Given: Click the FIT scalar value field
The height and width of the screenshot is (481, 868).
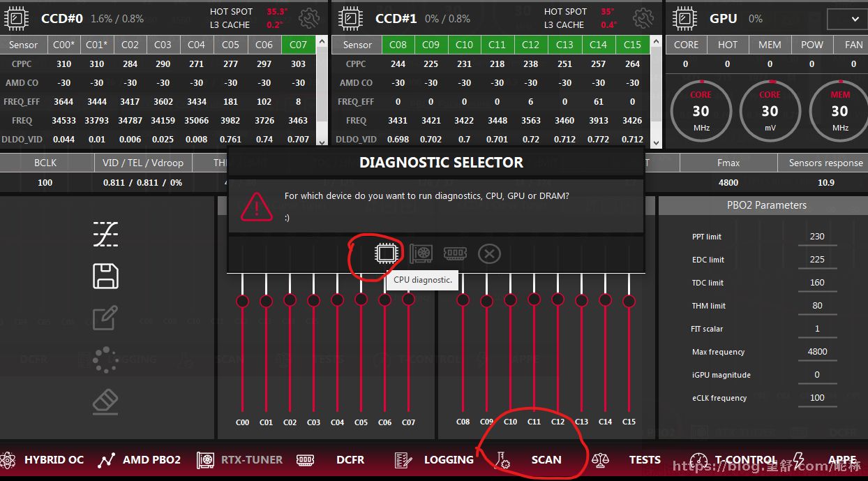Looking at the screenshot, I should tap(817, 329).
